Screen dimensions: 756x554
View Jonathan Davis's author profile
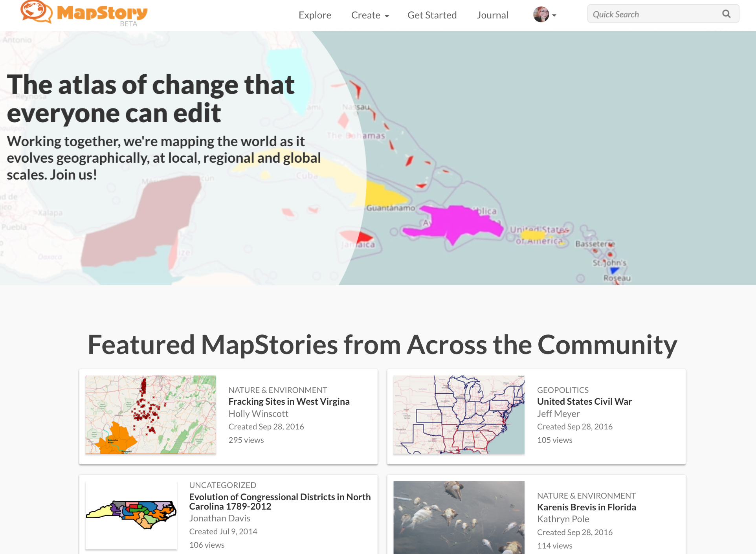click(220, 518)
